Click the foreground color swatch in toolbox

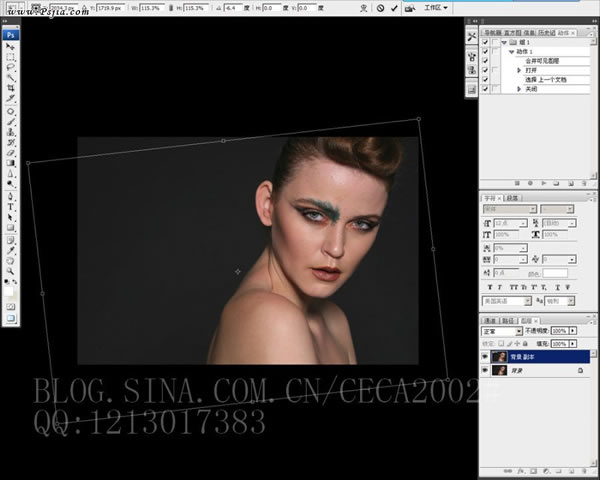[x=8, y=292]
